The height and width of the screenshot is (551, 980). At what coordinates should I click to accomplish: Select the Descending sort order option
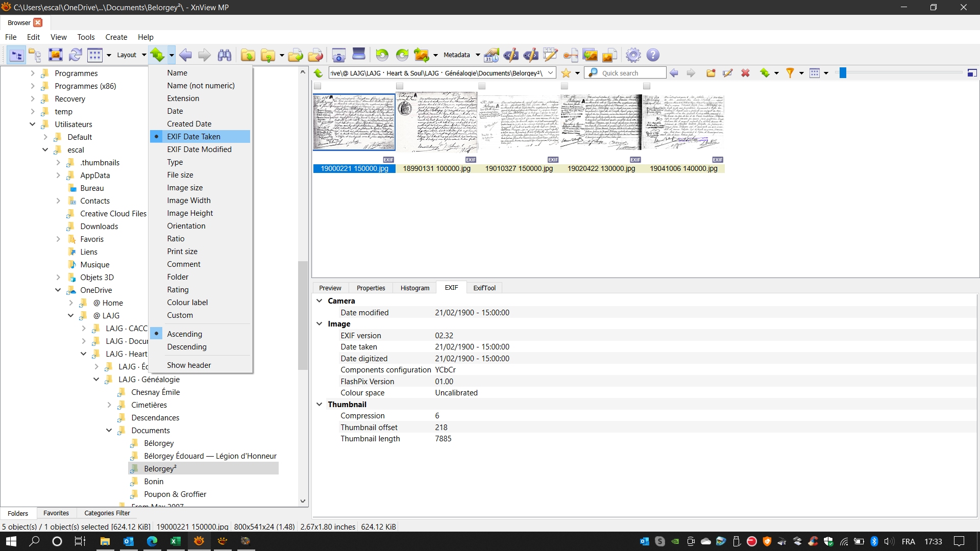(187, 347)
